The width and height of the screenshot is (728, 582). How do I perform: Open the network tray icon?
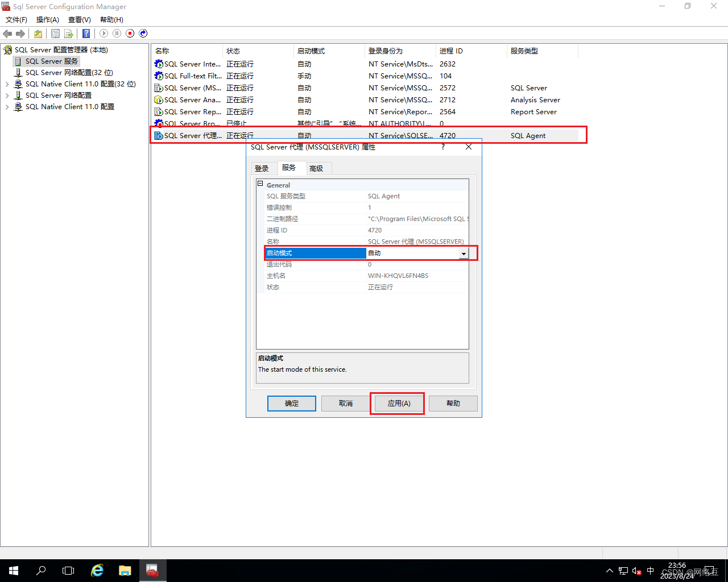(623, 571)
